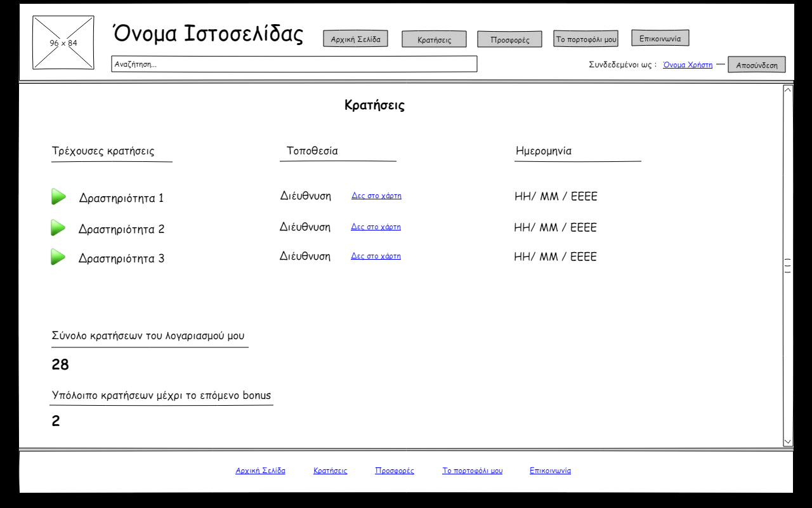
Task: Click the Αποσύνδεση logout button
Action: tap(756, 65)
